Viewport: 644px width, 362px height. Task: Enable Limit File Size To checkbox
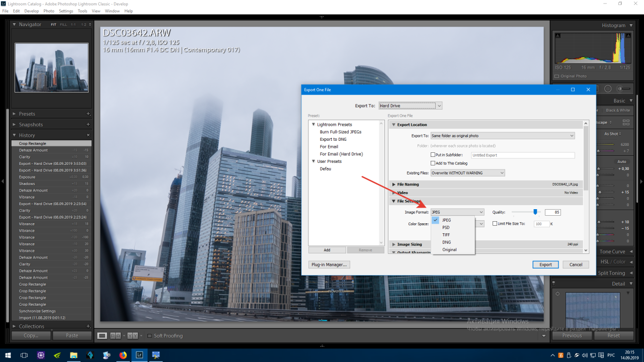point(495,223)
